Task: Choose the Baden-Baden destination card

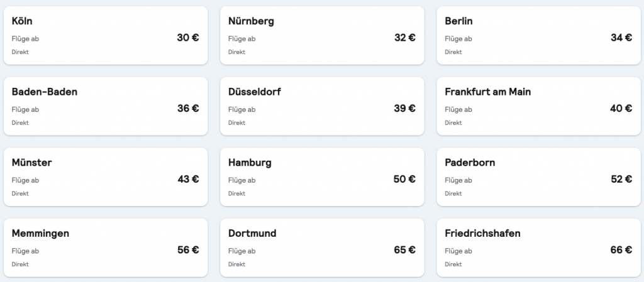Action: pos(105,106)
